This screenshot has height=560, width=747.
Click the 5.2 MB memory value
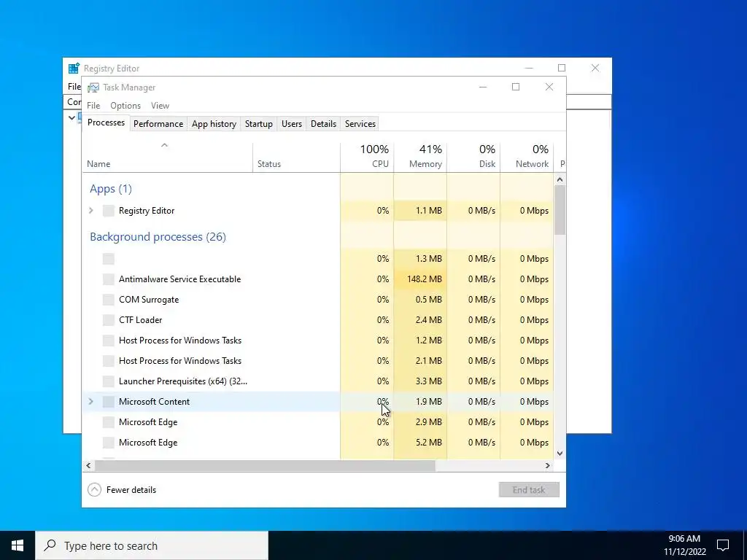(x=429, y=443)
